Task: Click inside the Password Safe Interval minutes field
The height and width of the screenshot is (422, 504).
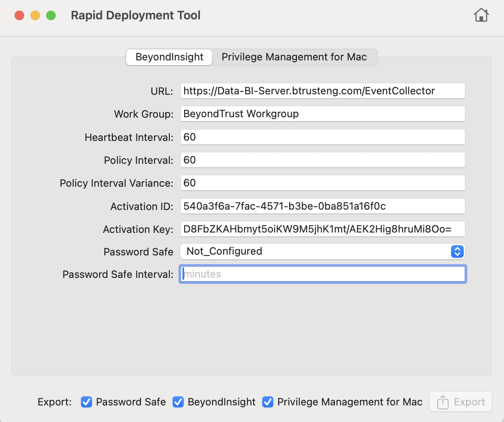Action: (323, 274)
